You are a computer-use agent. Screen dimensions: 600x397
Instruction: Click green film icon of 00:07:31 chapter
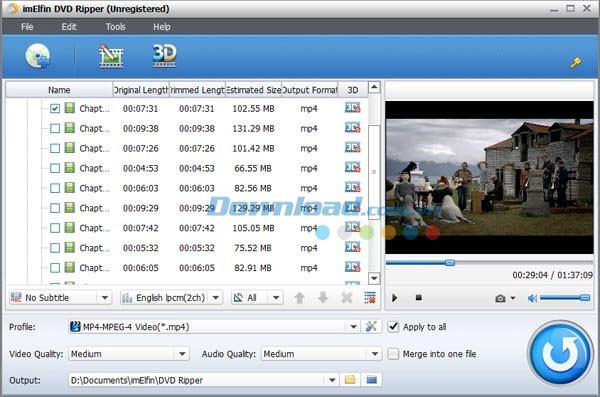[x=70, y=108]
